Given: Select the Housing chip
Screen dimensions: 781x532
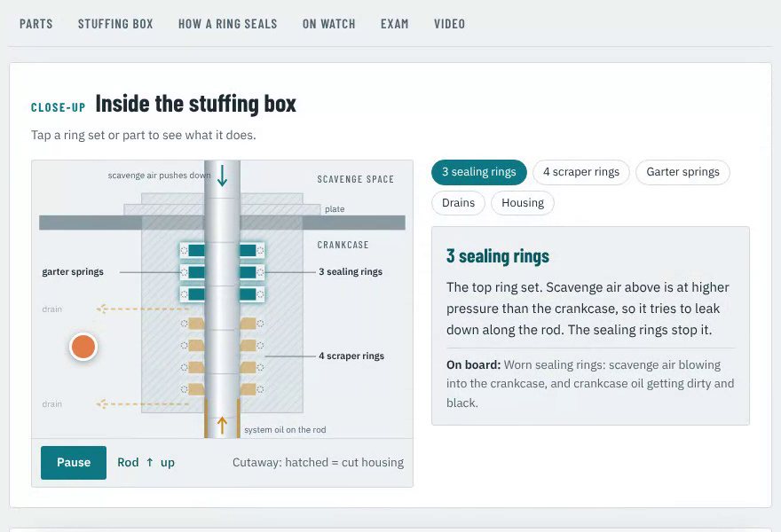Looking at the screenshot, I should pos(523,203).
